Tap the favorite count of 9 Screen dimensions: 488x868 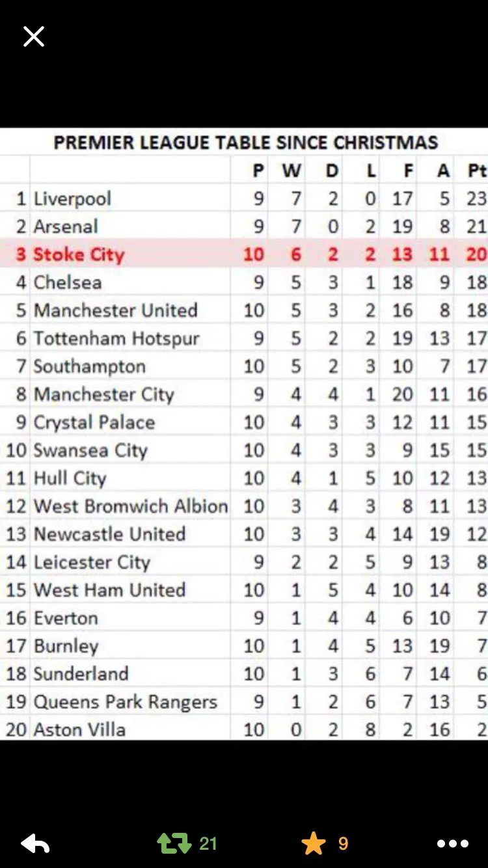coord(343,844)
